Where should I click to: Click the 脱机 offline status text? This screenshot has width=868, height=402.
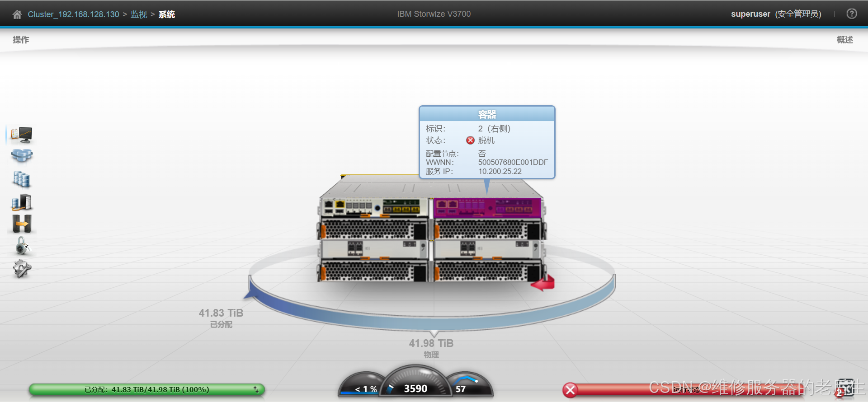coord(486,140)
